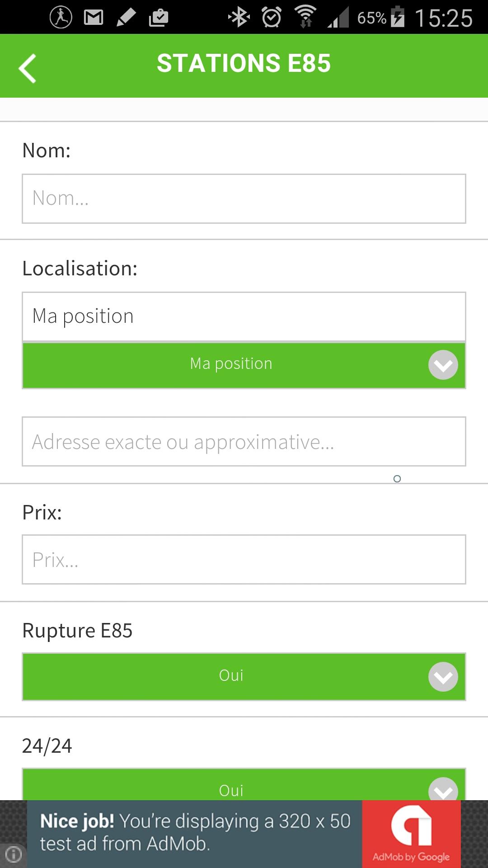This screenshot has width=488, height=868.
Task: Open the Rupture E85 dropdown
Action: click(244, 676)
